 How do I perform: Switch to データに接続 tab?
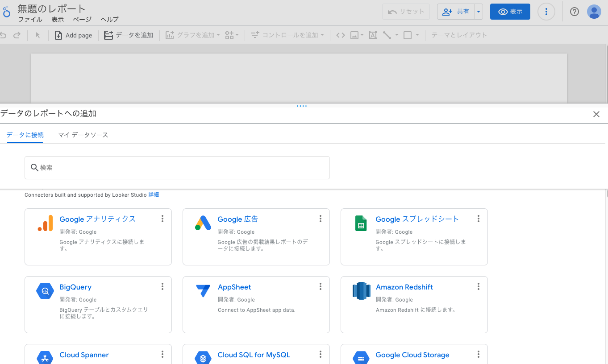25,135
